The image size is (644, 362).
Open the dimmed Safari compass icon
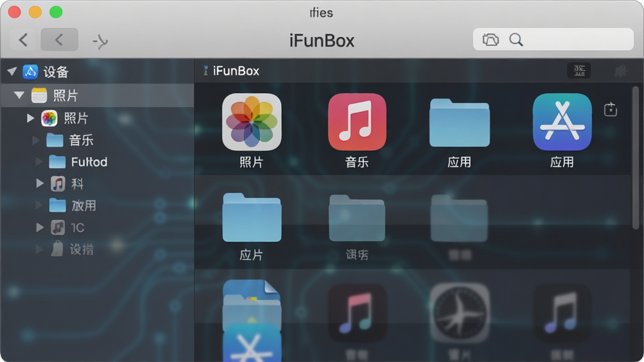click(x=460, y=313)
